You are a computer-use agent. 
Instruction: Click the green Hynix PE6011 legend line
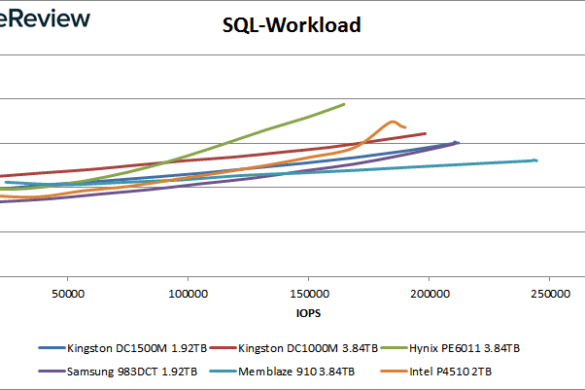click(x=394, y=348)
